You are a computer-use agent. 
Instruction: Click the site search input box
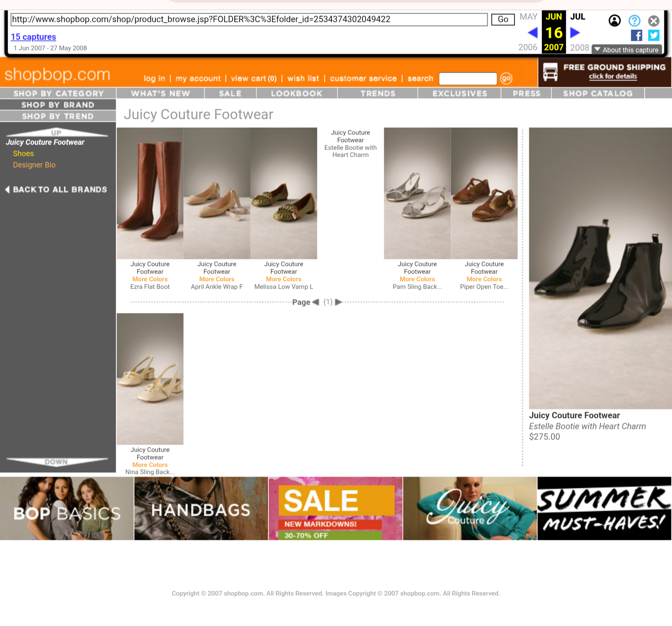[468, 79]
